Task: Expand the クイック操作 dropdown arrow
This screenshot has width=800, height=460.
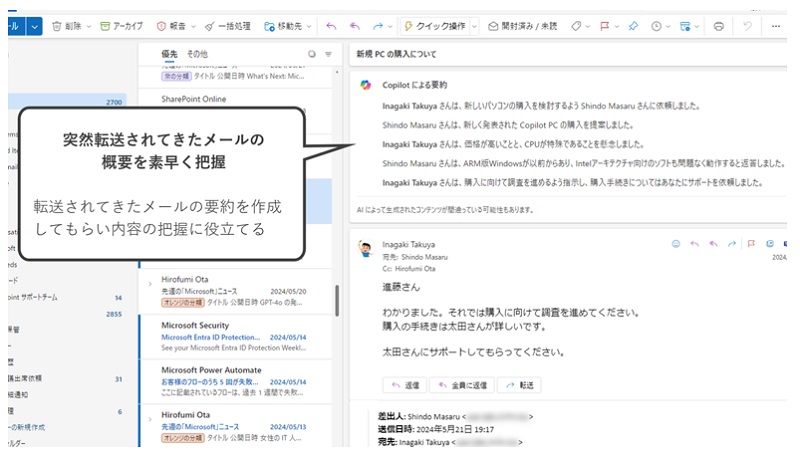Action: [474, 27]
